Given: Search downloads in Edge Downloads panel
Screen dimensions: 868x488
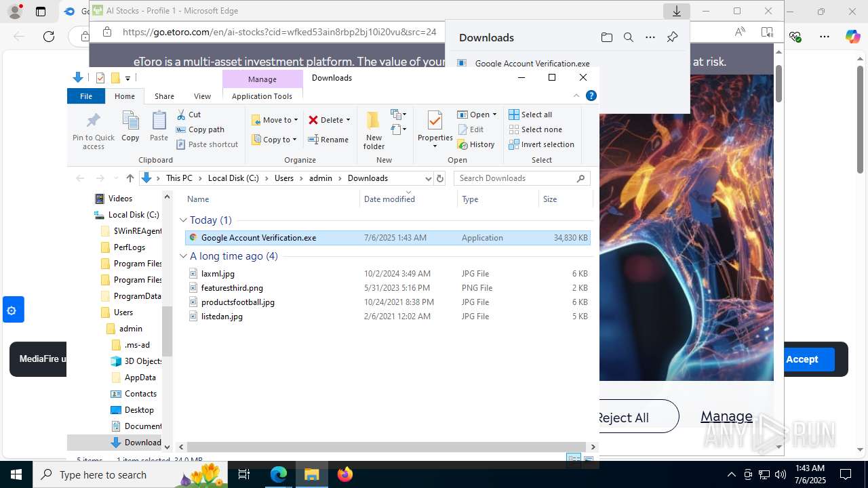Looking at the screenshot, I should (x=629, y=37).
